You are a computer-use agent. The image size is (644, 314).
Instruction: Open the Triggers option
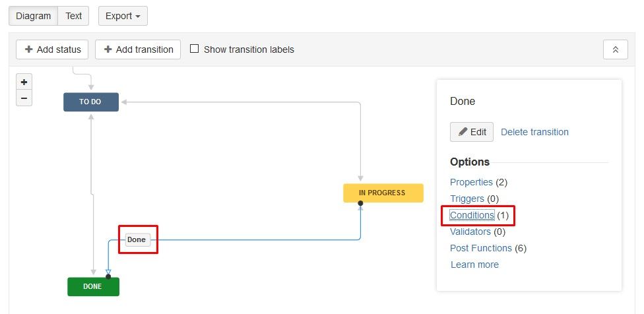[x=467, y=199]
